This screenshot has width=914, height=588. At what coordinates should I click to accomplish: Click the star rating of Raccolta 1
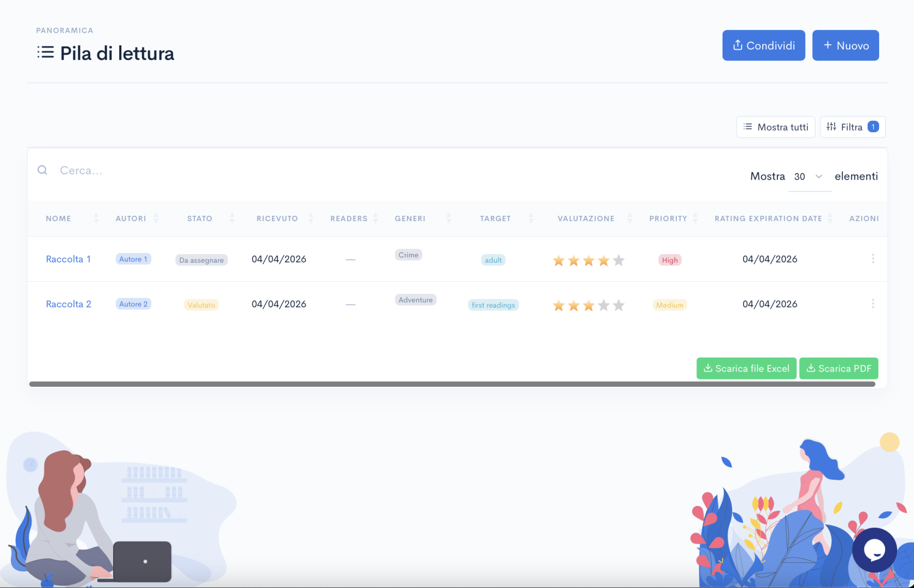(589, 261)
